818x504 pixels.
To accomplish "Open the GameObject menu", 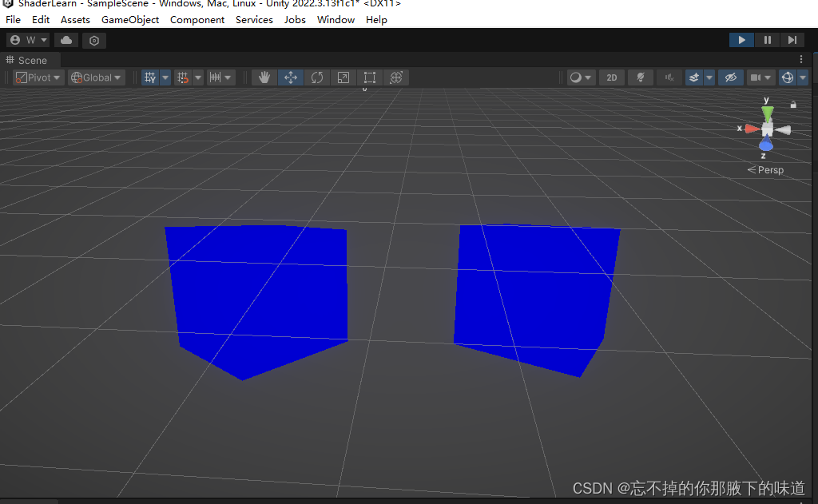I will click(129, 19).
